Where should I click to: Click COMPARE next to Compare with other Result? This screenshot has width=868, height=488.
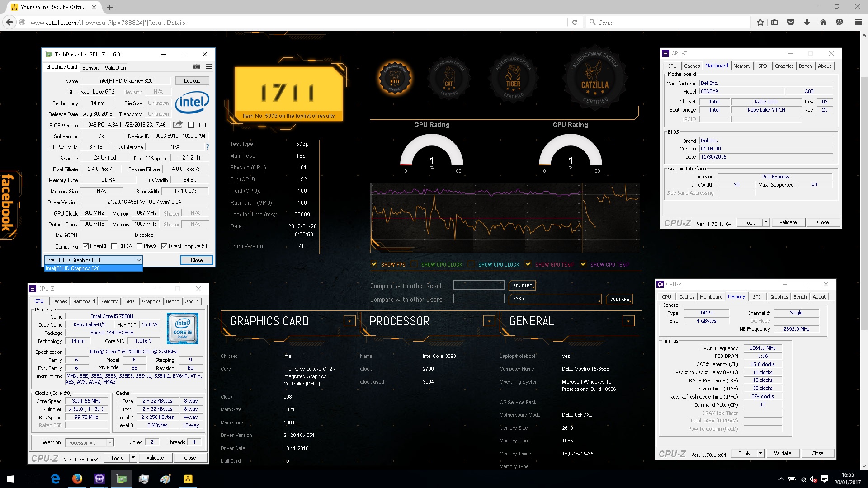click(522, 286)
